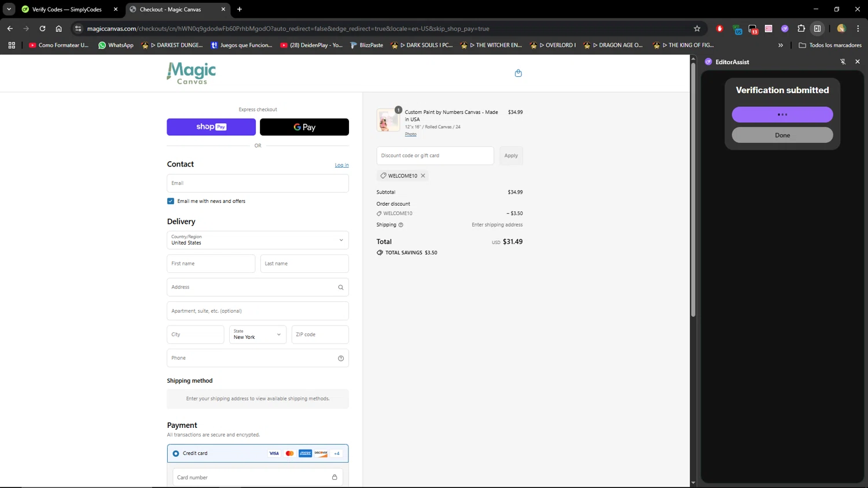The image size is (868, 488).
Task: Bookmark this page with the star icon
Action: (697, 28)
